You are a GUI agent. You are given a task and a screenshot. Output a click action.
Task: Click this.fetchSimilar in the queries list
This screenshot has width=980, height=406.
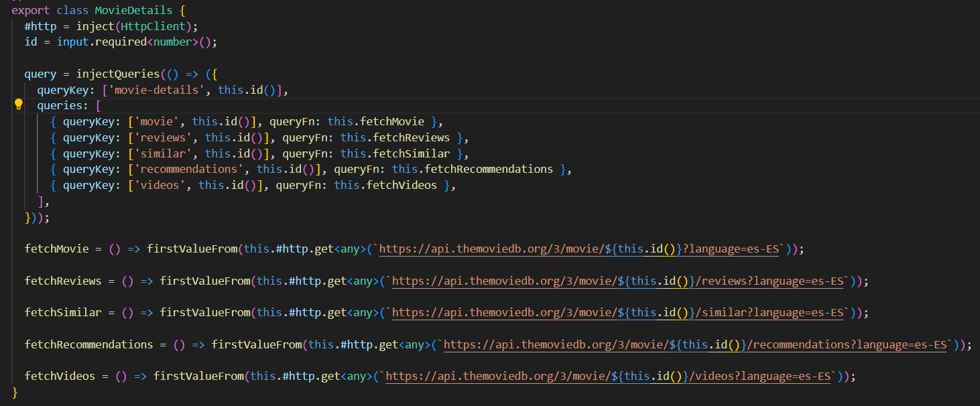click(x=395, y=153)
